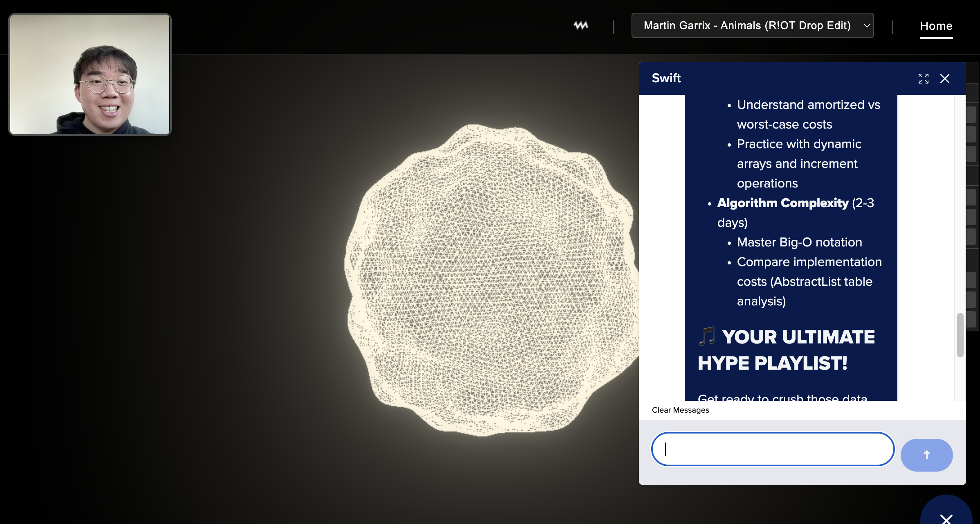The width and height of the screenshot is (980, 524).
Task: Click the bold Algorithm Complexity text
Action: (x=782, y=203)
